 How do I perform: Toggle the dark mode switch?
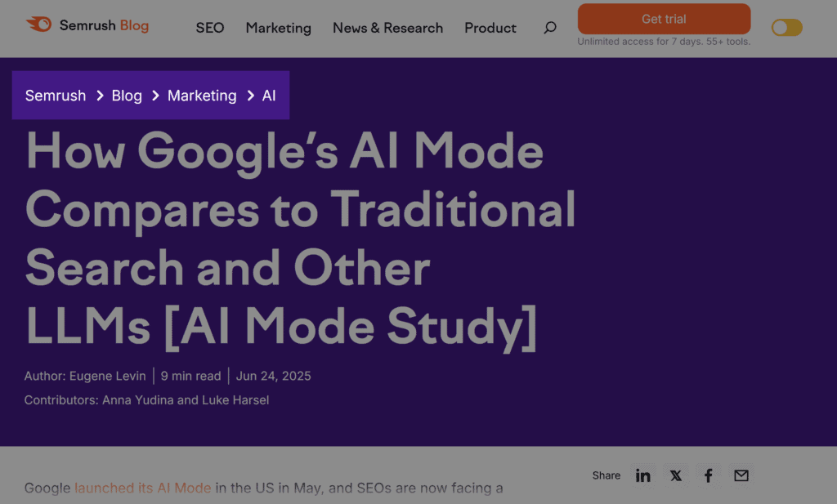[786, 27]
